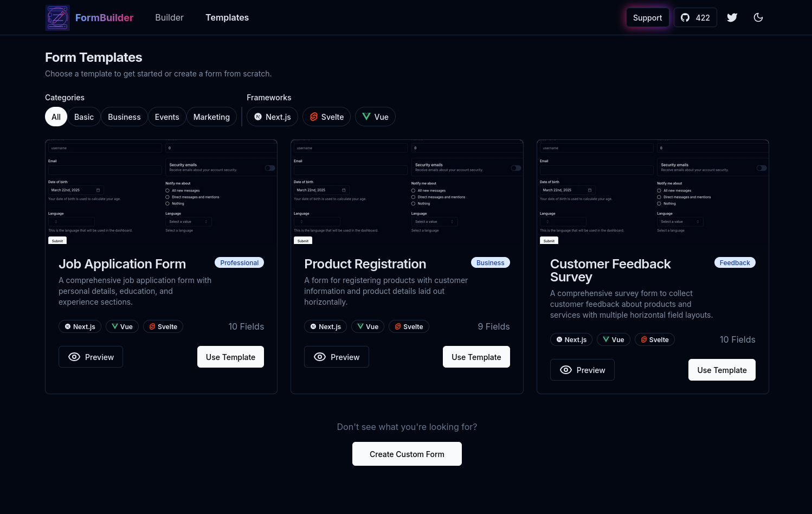The image size is (812, 514).
Task: Use the Job Application Form template
Action: (230, 357)
